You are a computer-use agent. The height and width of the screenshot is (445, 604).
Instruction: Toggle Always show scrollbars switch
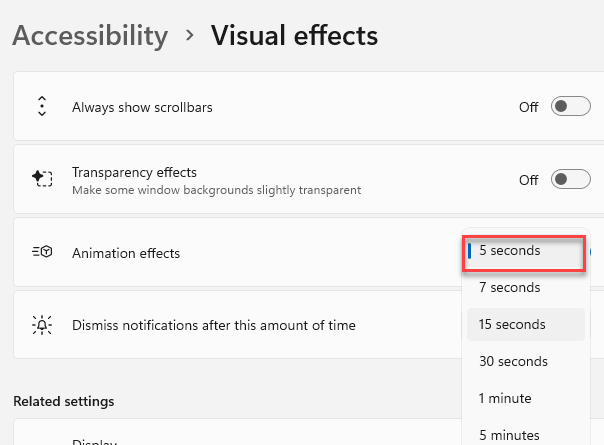point(570,106)
